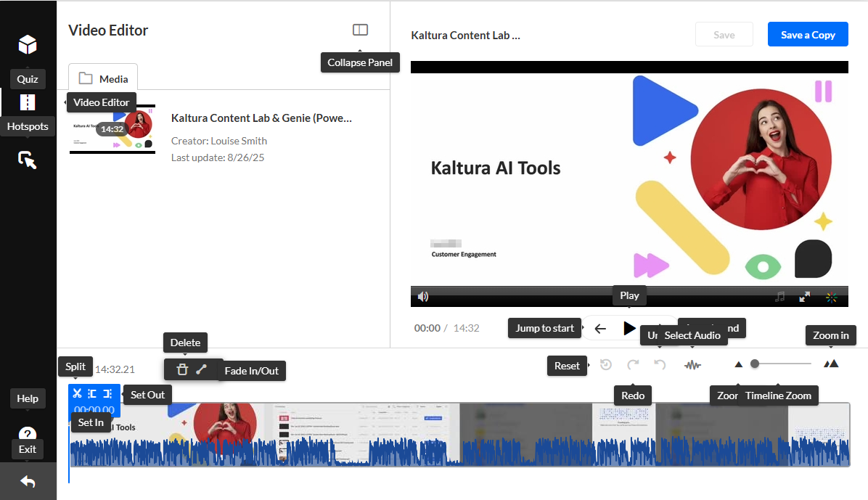Play the video preview
The height and width of the screenshot is (500, 868).
coord(629,328)
